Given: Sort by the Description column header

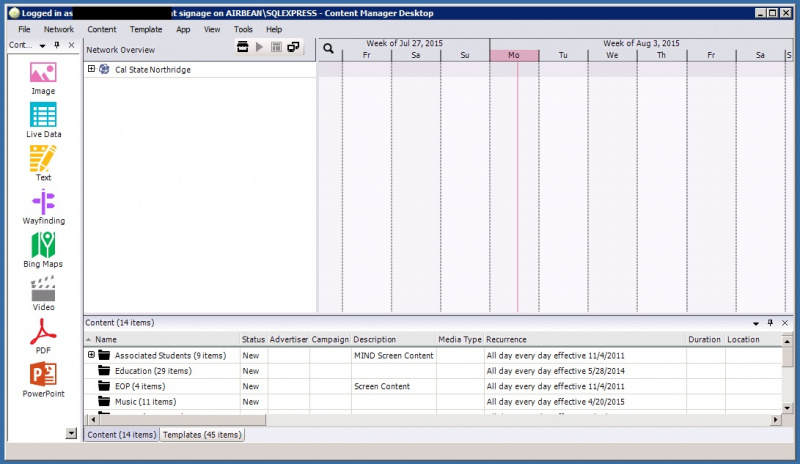Looking at the screenshot, I should [393, 339].
